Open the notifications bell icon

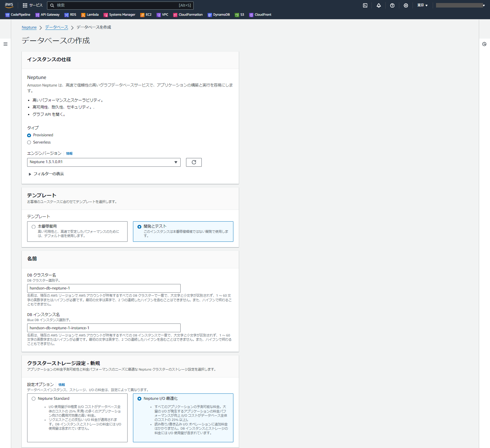379,5
